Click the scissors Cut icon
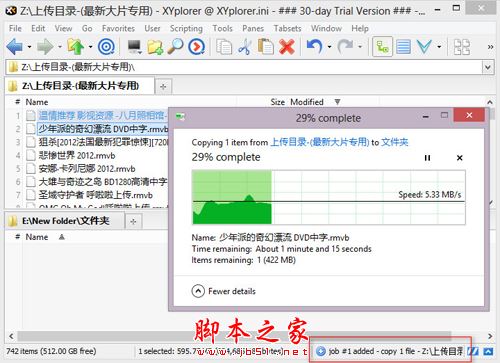 [x=245, y=47]
